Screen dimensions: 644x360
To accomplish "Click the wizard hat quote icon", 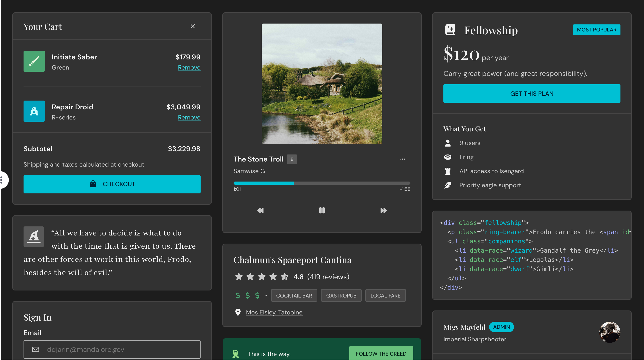I will (x=34, y=237).
